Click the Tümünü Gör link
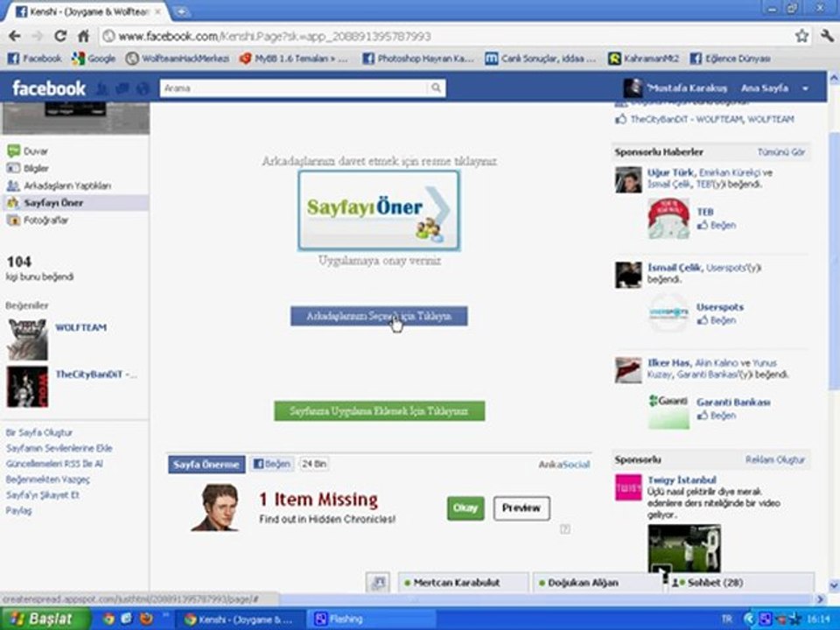Image resolution: width=840 pixels, height=630 pixels. [x=781, y=152]
